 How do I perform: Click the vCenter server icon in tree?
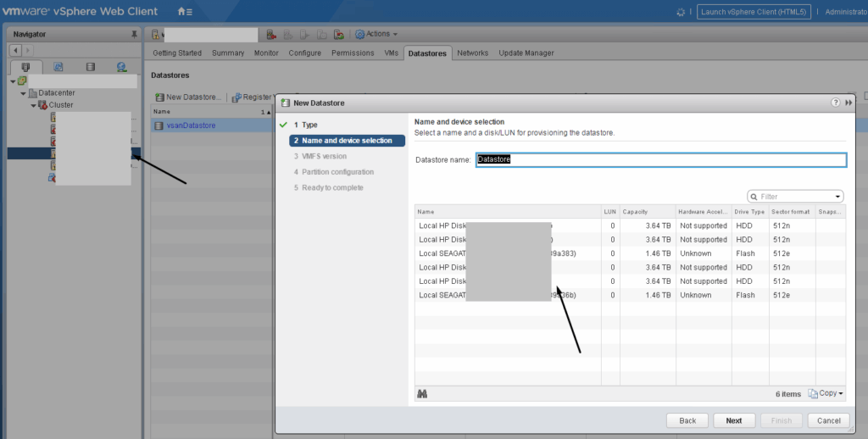[22, 81]
